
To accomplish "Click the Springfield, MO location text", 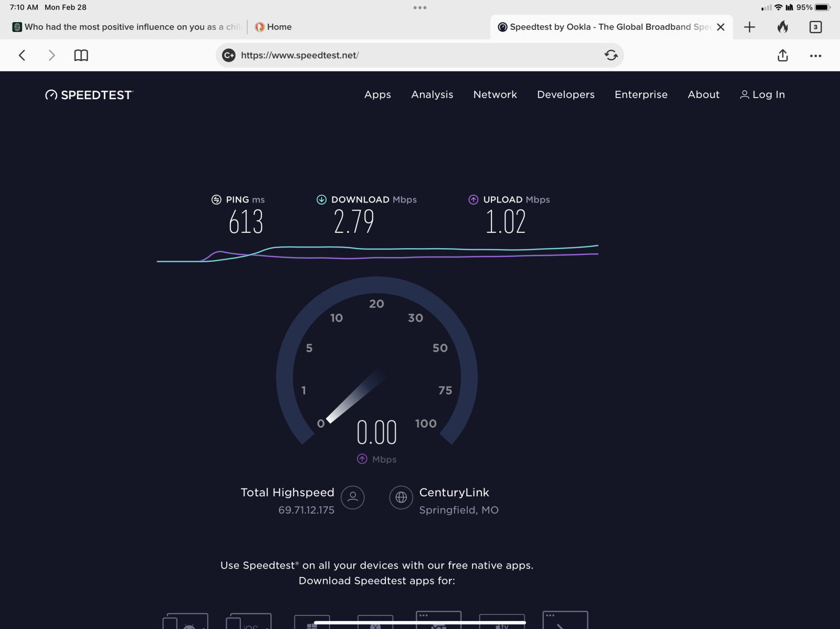I will (459, 510).
